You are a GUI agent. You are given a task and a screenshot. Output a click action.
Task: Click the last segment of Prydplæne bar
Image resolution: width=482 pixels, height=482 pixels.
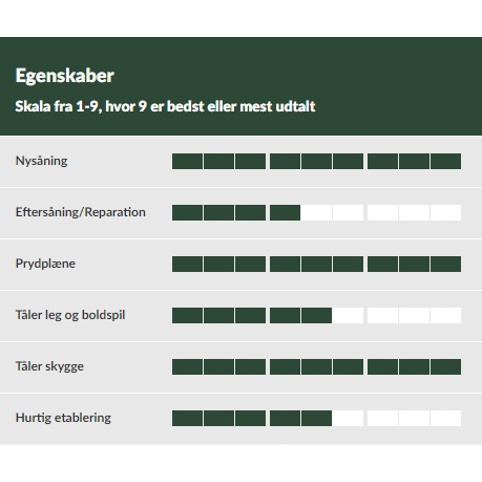tap(446, 264)
